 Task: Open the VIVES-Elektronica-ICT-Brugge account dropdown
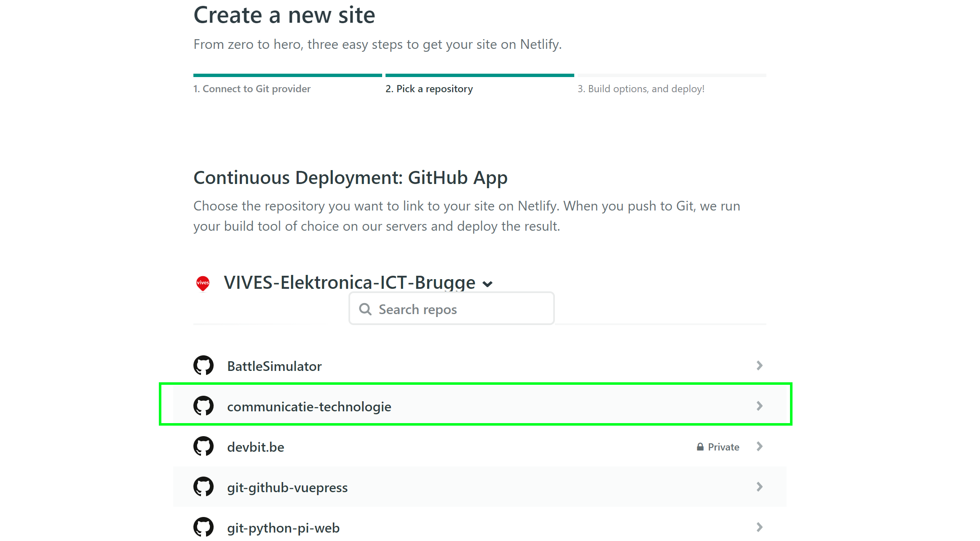[x=358, y=282]
